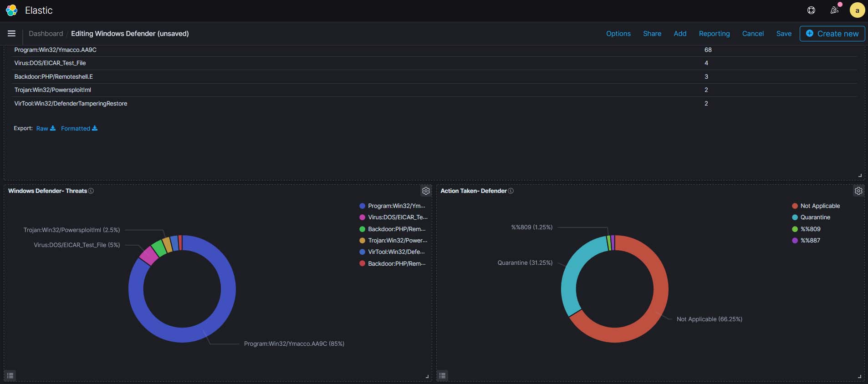This screenshot has width=868, height=384.
Task: Click Quarantine legend color dot
Action: point(795,217)
